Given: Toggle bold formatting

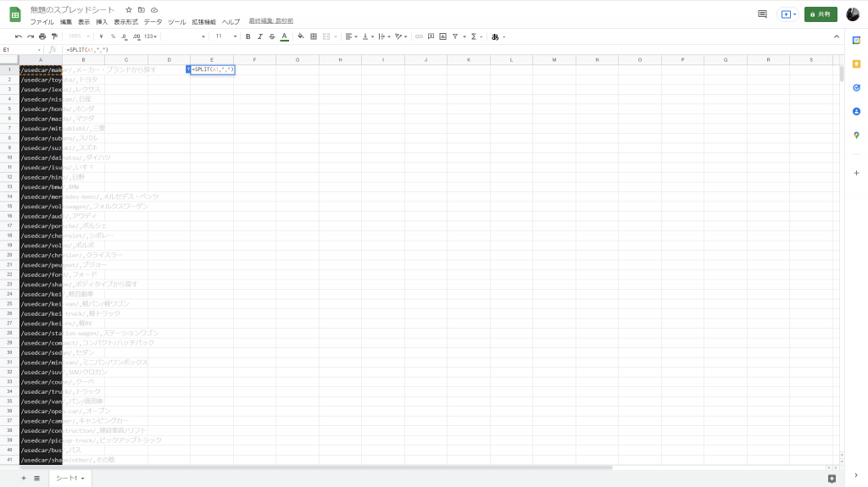Looking at the screenshot, I should pyautogui.click(x=248, y=36).
